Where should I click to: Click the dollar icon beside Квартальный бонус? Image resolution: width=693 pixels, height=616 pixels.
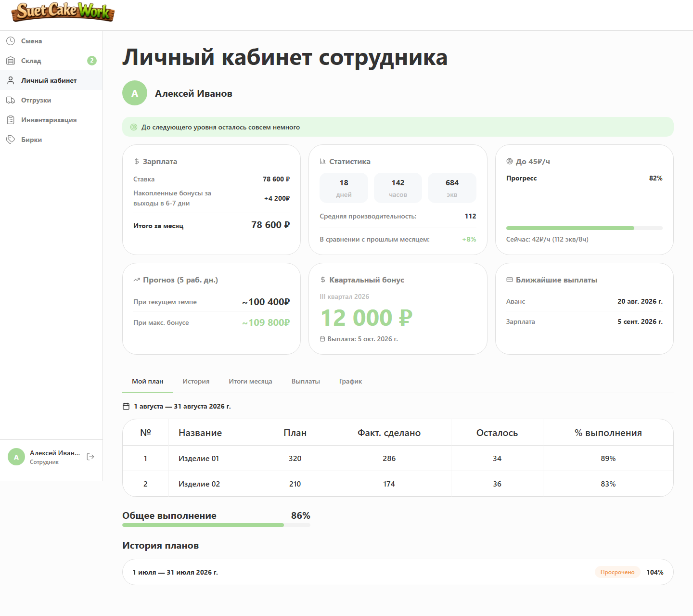[323, 280]
